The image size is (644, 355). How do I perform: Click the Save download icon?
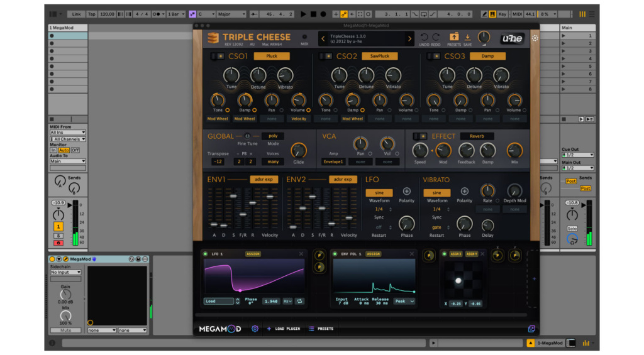click(x=468, y=37)
